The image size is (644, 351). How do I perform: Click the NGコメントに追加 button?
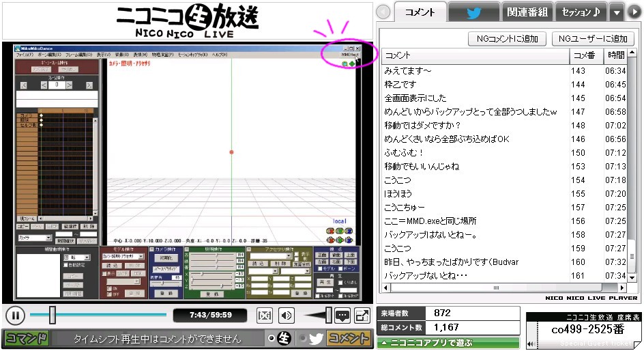pyautogui.click(x=507, y=39)
